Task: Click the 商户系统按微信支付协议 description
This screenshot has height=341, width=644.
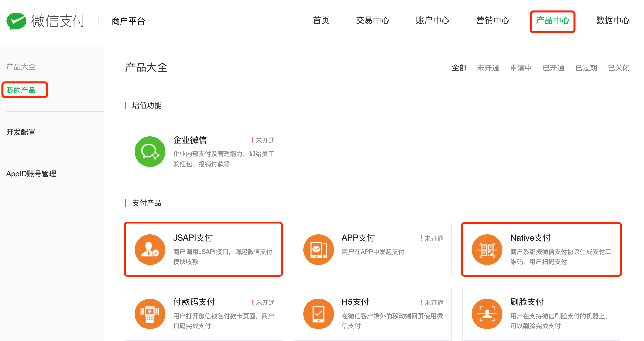Action: (561, 257)
